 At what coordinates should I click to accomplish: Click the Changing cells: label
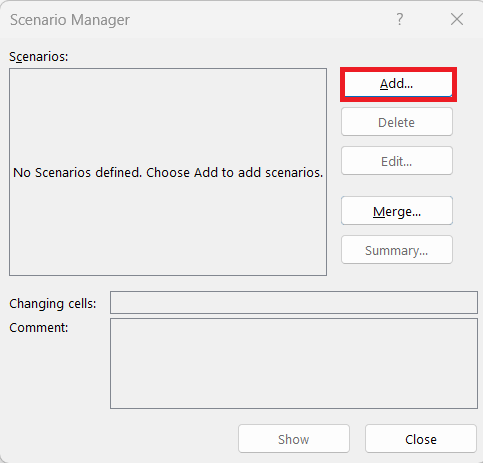coord(53,304)
